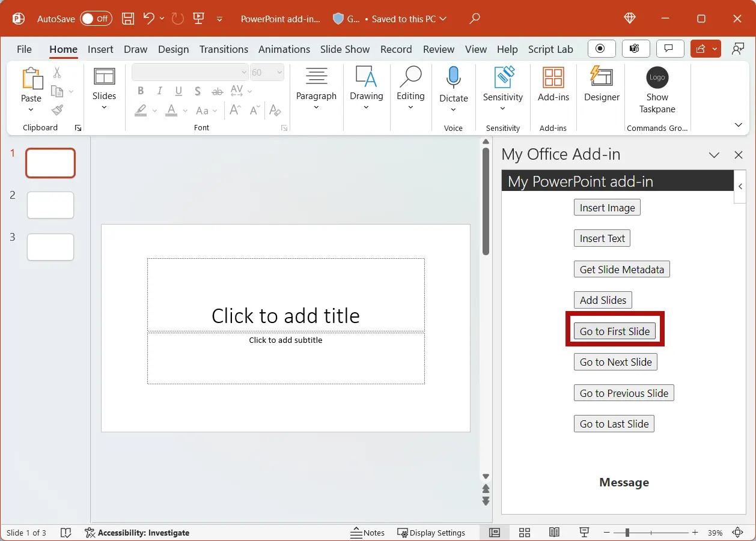756x541 pixels.
Task: Expand the task pane options chevron
Action: (x=714, y=155)
